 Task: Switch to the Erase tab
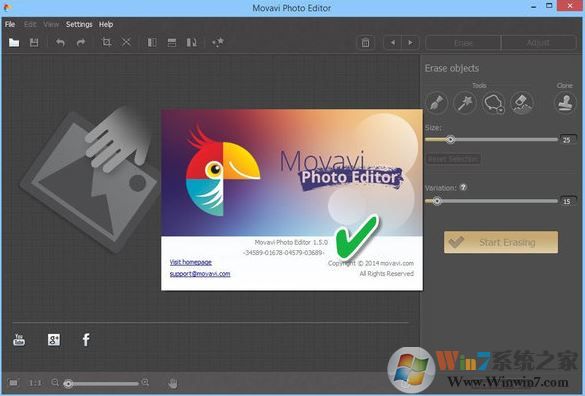click(463, 43)
